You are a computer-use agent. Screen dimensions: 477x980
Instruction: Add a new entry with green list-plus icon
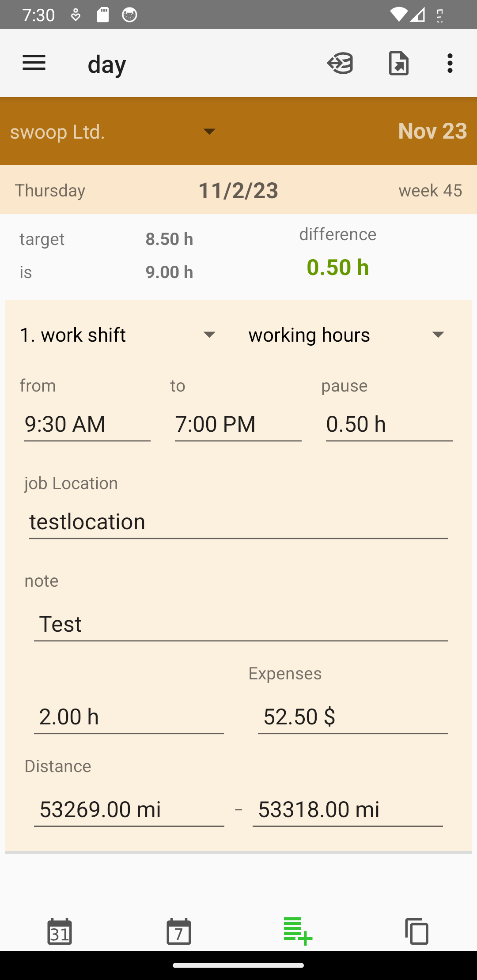point(298,931)
